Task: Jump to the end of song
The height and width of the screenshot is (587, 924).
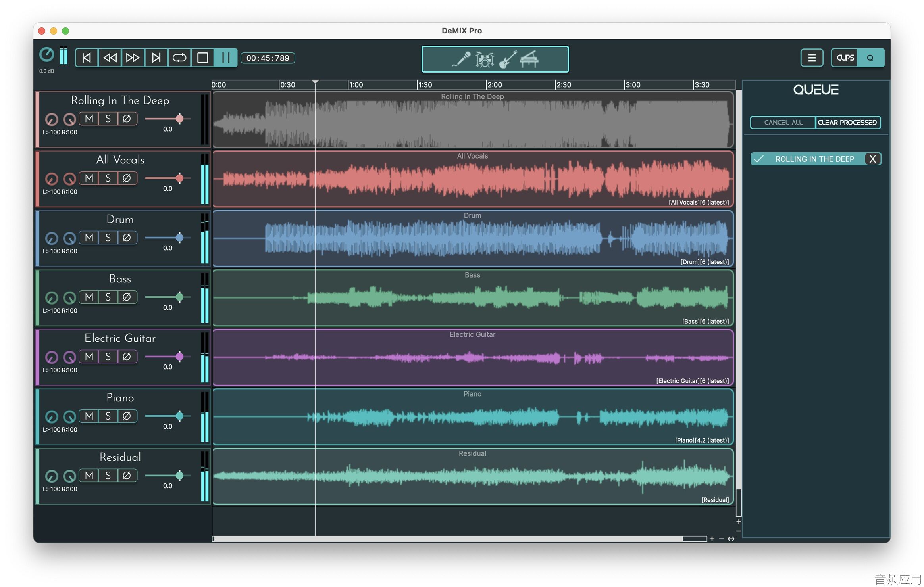Action: [x=156, y=58]
